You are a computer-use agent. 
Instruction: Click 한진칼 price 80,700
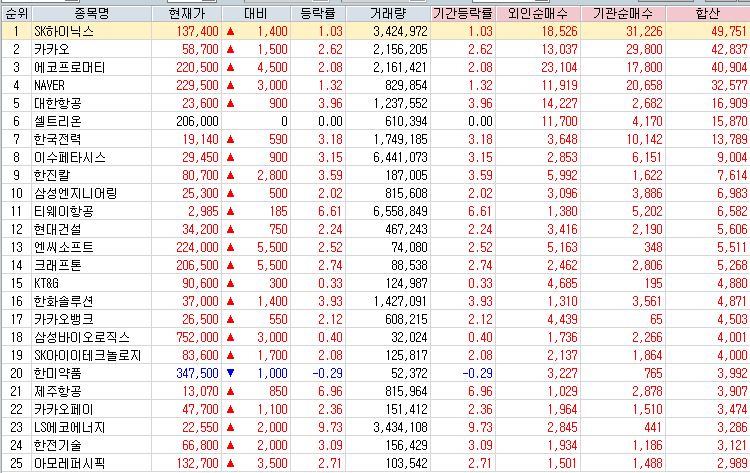[x=200, y=176]
